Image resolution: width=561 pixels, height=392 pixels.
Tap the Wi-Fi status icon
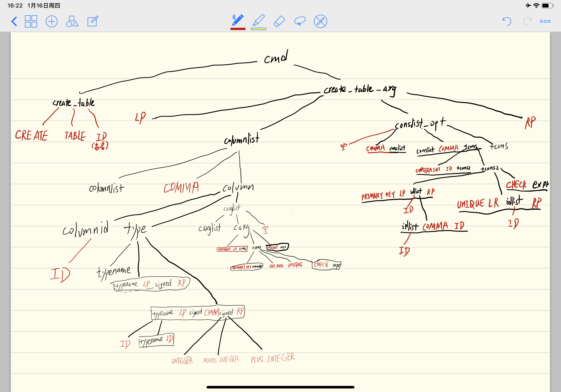point(536,5)
